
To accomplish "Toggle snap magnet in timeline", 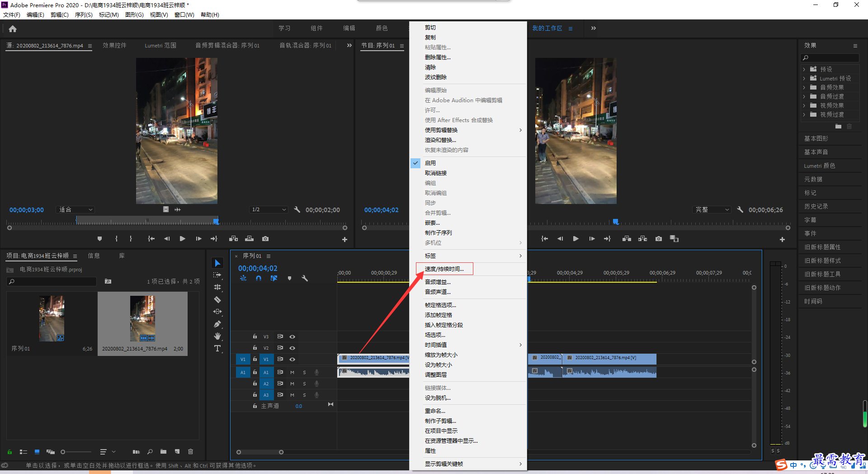I will (259, 278).
